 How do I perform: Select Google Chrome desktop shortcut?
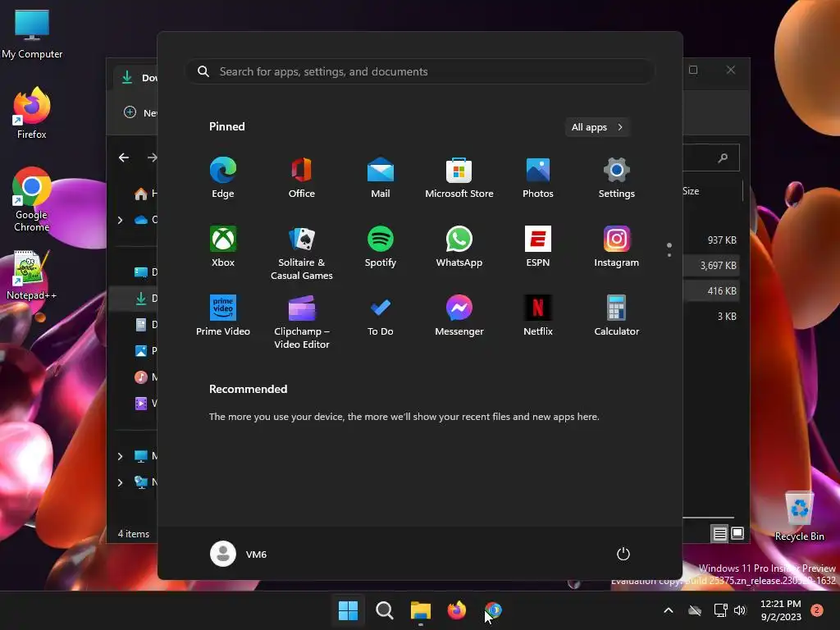(x=32, y=199)
